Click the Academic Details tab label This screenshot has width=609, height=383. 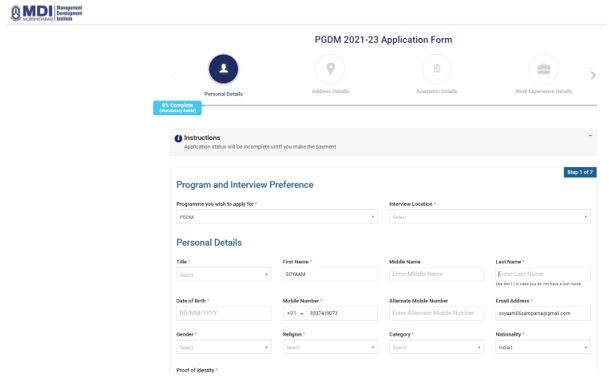coord(437,91)
